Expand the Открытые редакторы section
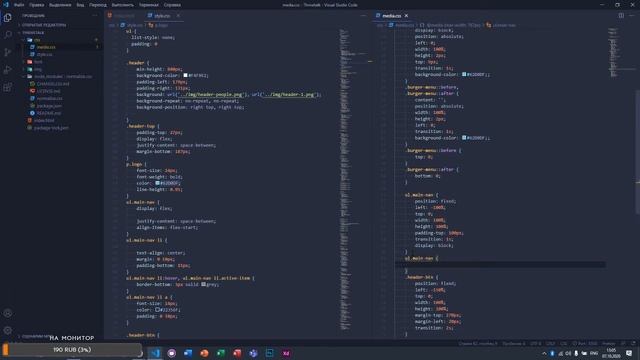This screenshot has height=360, width=640. click(44, 25)
